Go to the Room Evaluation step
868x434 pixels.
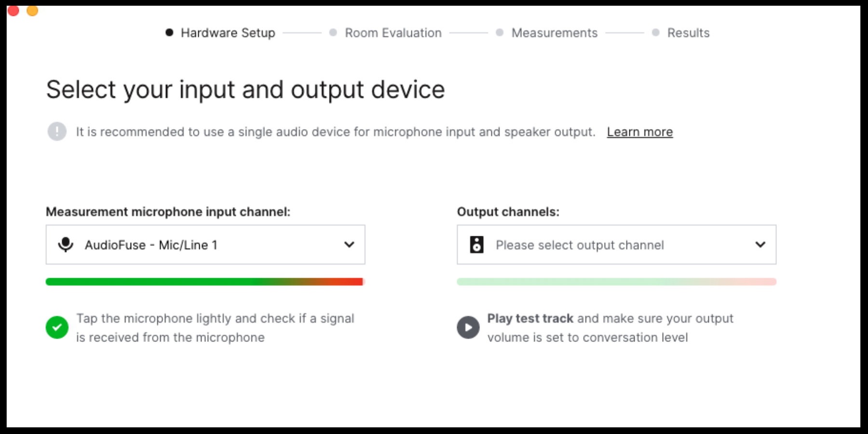point(393,33)
